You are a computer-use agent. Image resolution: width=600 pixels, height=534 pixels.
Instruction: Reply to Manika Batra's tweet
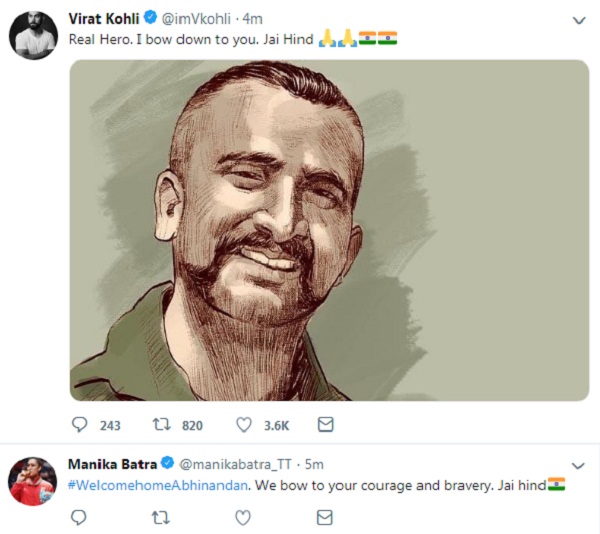click(79, 518)
